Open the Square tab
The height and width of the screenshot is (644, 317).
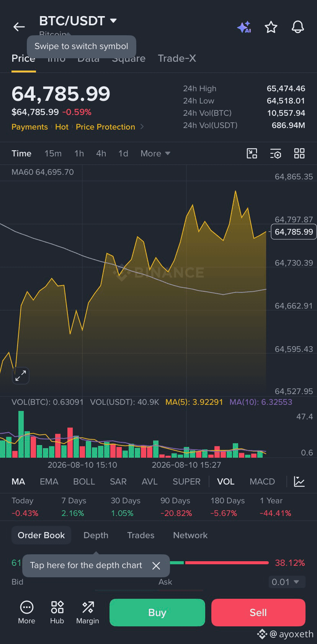click(x=129, y=58)
